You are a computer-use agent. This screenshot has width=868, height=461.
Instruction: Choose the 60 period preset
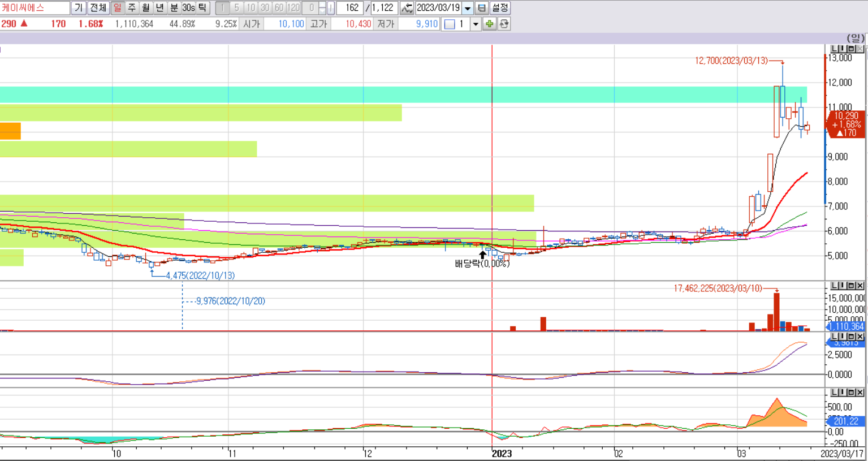coord(279,8)
